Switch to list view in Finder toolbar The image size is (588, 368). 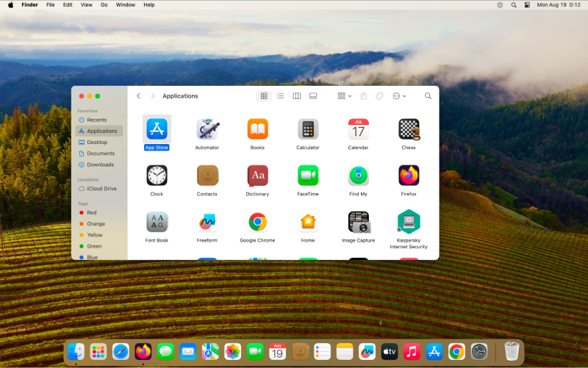tap(280, 96)
